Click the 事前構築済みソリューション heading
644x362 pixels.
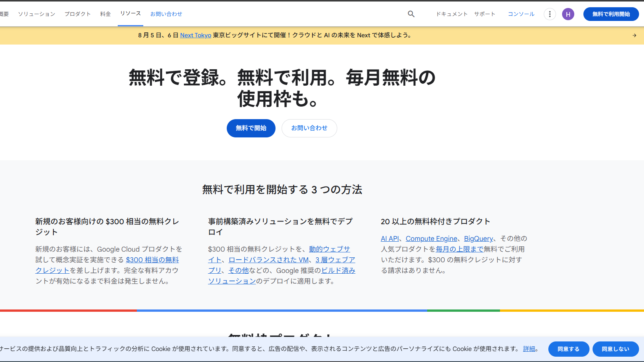[280, 227]
